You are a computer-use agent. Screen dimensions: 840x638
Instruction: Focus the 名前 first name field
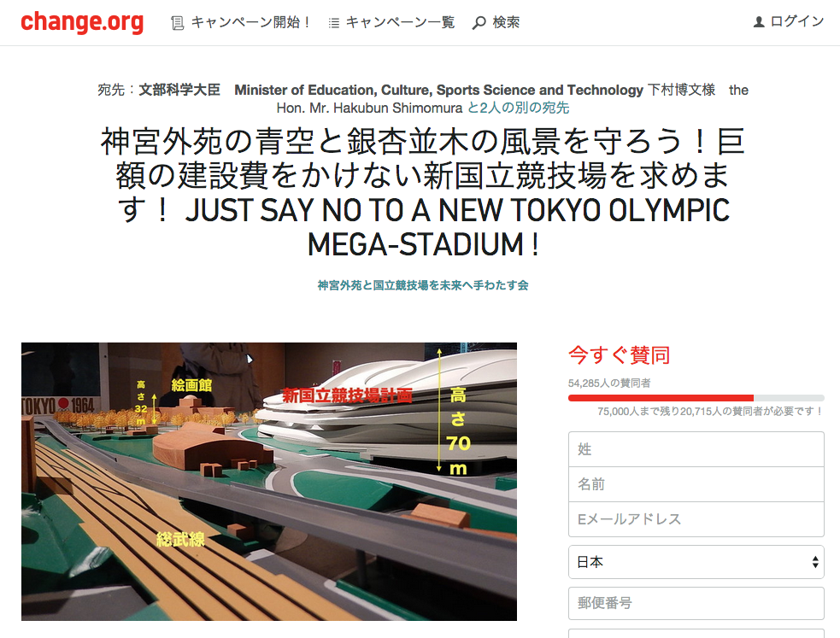696,484
